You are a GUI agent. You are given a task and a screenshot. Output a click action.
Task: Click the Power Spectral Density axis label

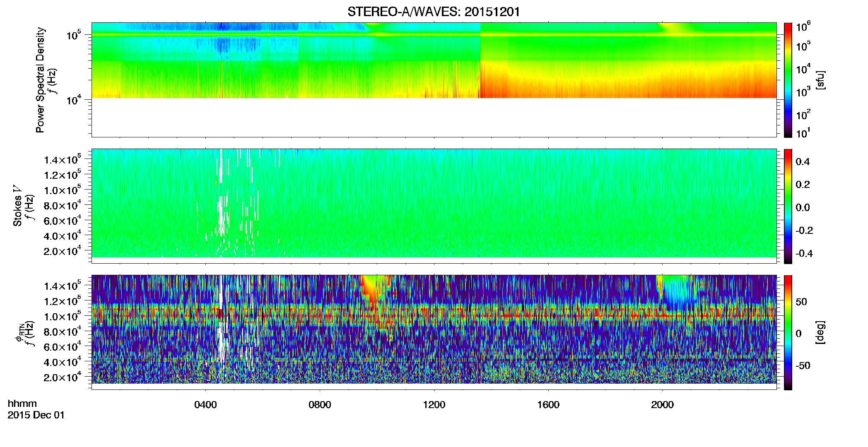point(40,80)
